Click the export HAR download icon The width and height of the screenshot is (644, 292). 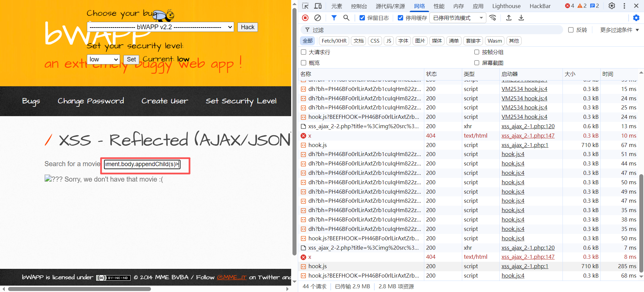(x=521, y=18)
